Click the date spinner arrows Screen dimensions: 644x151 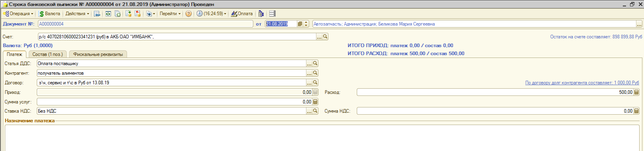(x=306, y=24)
